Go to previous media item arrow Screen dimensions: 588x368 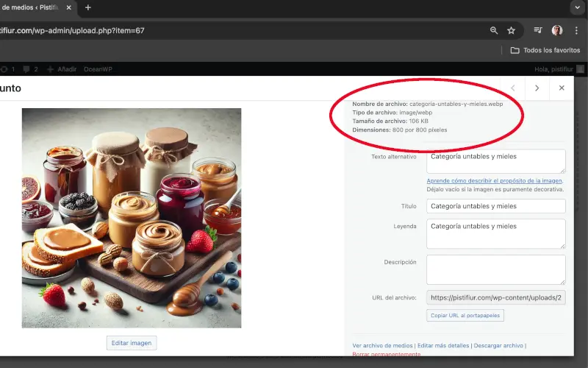click(x=512, y=88)
